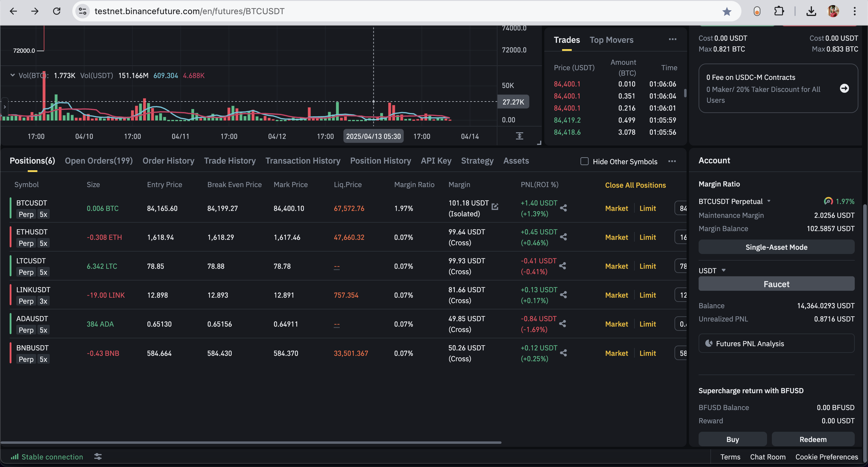
Task: Open the connection settings sliders icon
Action: [98, 456]
